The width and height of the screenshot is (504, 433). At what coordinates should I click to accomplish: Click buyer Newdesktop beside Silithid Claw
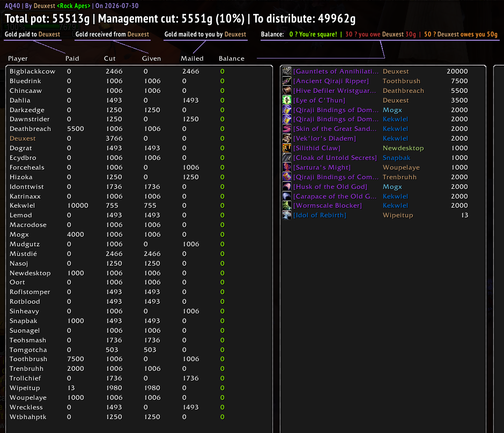tap(403, 148)
